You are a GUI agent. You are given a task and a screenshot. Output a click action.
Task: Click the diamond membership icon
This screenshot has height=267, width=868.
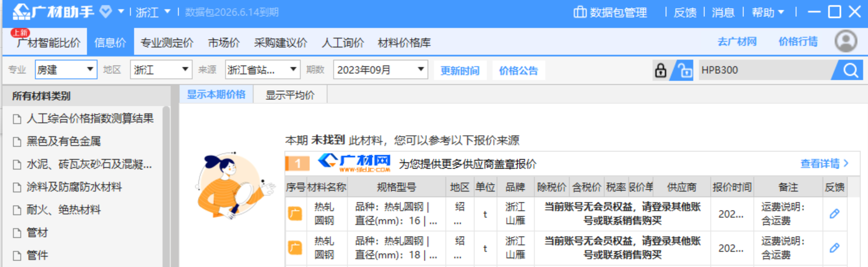[x=106, y=11]
